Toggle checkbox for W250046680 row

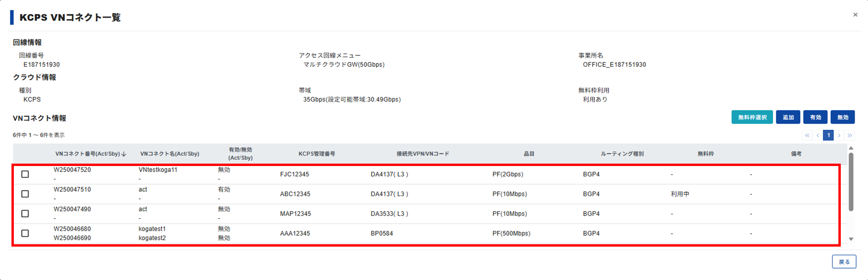(25, 233)
